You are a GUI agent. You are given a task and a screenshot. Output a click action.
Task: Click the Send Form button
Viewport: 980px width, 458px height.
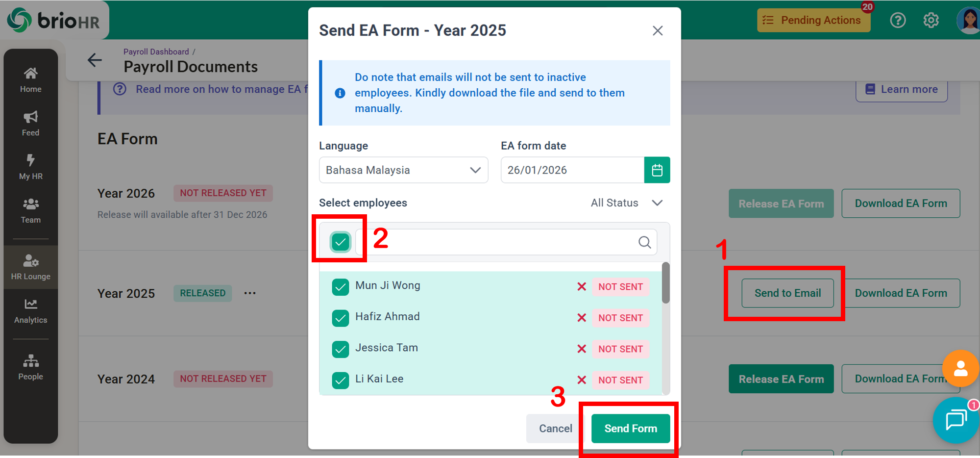pos(630,429)
